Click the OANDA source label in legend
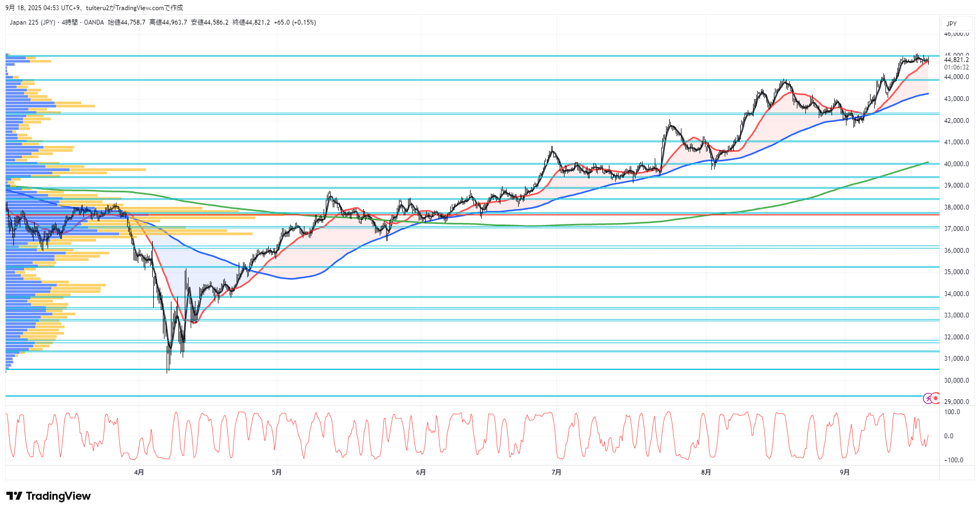980x512 pixels. pos(94,22)
